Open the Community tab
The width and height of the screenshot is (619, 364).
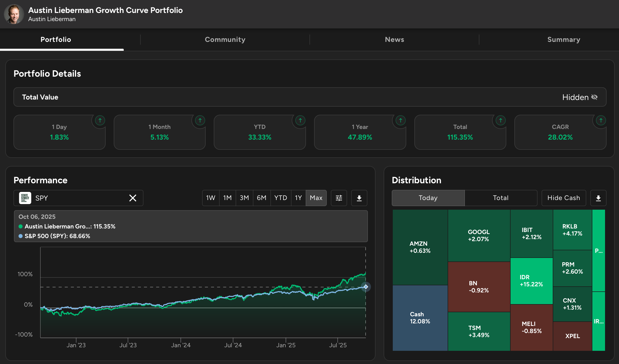(225, 40)
